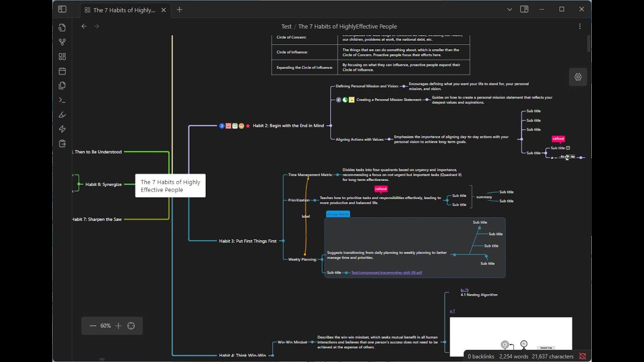
Task: Navigate forward with the right arrow
Action: (97, 26)
